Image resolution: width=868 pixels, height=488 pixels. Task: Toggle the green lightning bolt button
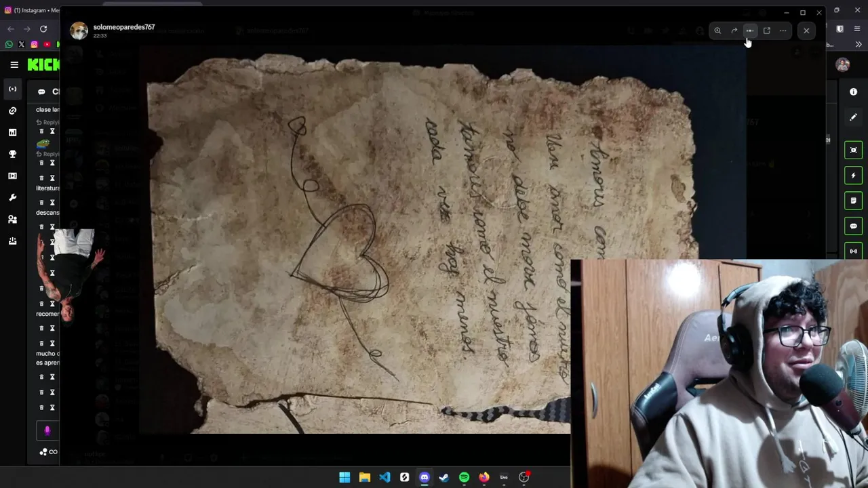pyautogui.click(x=854, y=176)
